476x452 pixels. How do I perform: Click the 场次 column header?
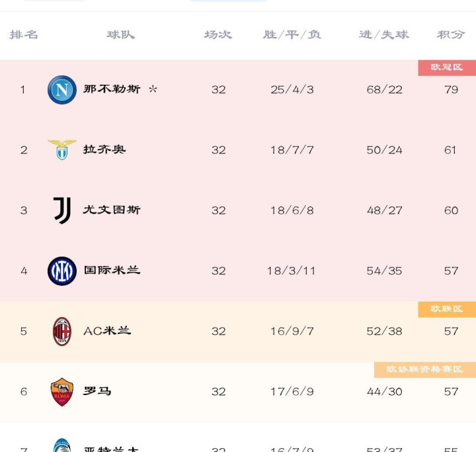click(x=218, y=34)
